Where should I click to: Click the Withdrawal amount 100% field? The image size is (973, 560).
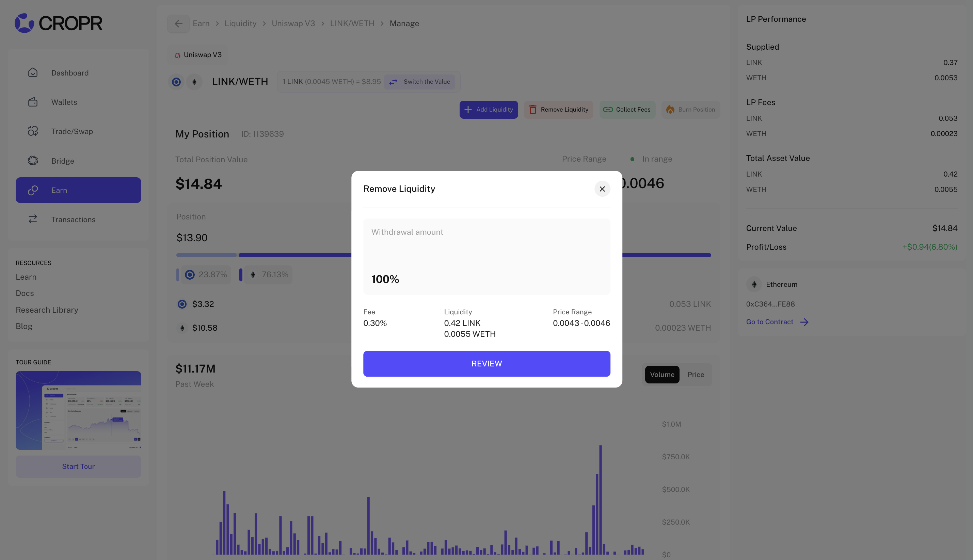coord(487,257)
